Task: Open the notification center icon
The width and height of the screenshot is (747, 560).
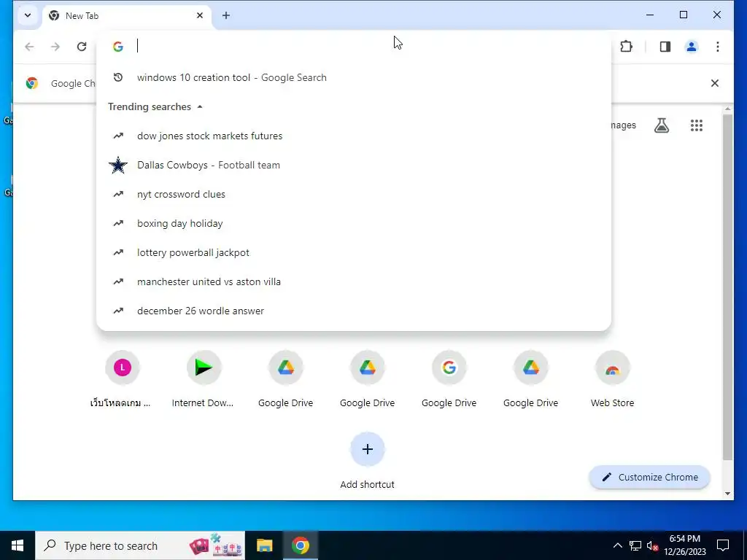Action: tap(723, 545)
